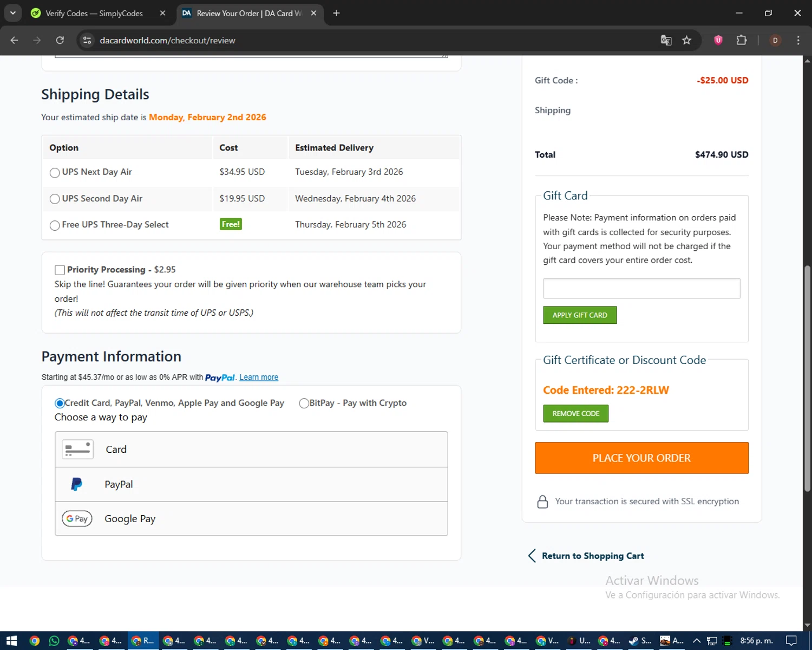
Task: Close the Verify Codes SimplyCodes tab
Action: [162, 13]
